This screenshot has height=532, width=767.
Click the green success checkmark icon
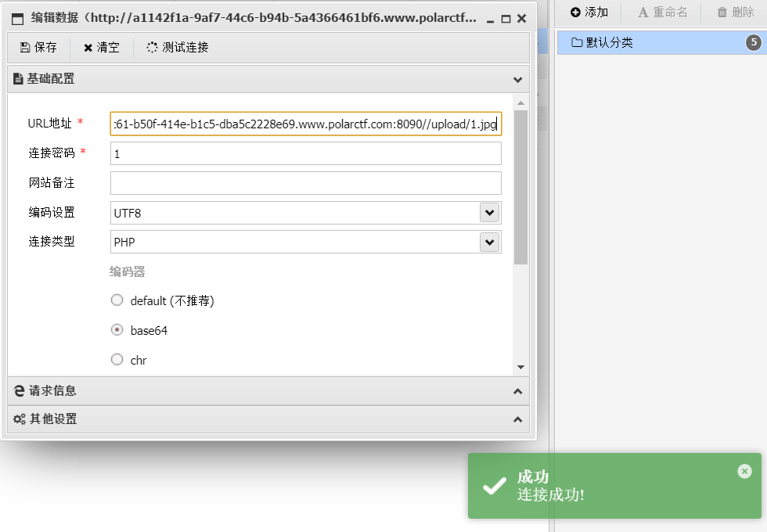pyautogui.click(x=495, y=486)
